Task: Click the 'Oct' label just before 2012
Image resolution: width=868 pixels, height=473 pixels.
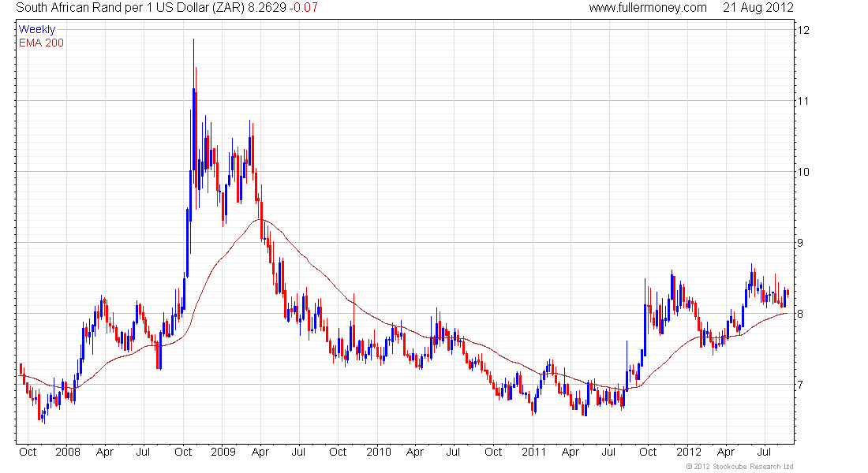Action: [x=648, y=452]
